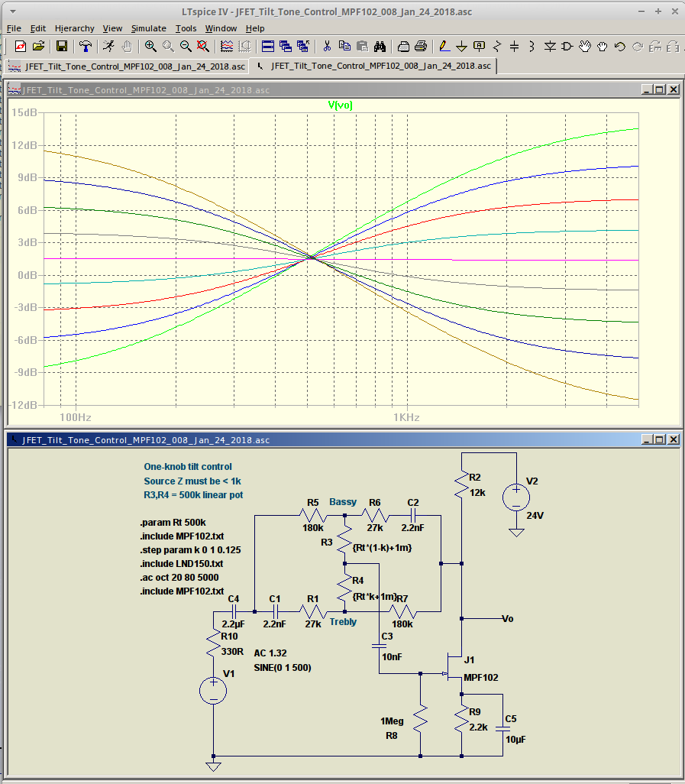685x784 pixels.
Task: Open the Help menu
Action: pos(255,28)
